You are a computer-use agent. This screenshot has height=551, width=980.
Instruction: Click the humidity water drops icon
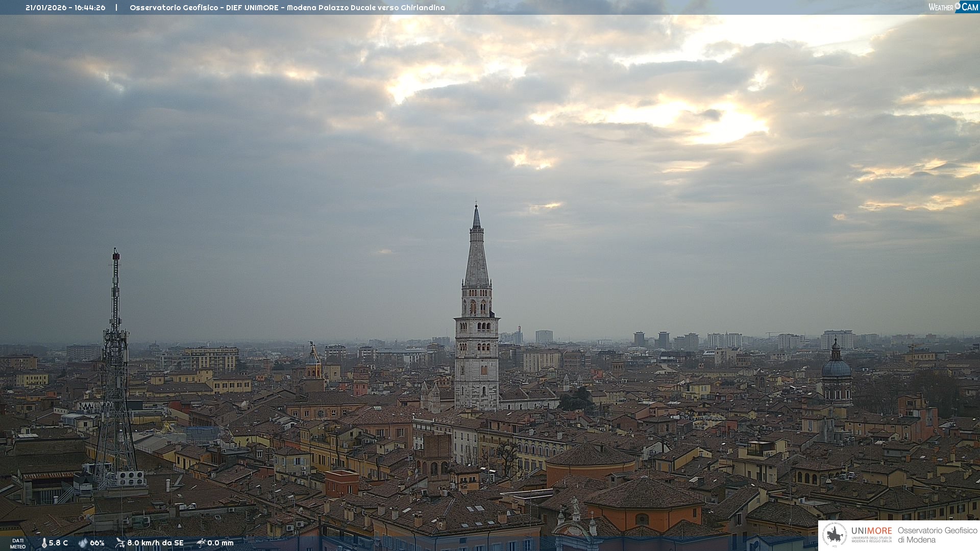(x=83, y=543)
